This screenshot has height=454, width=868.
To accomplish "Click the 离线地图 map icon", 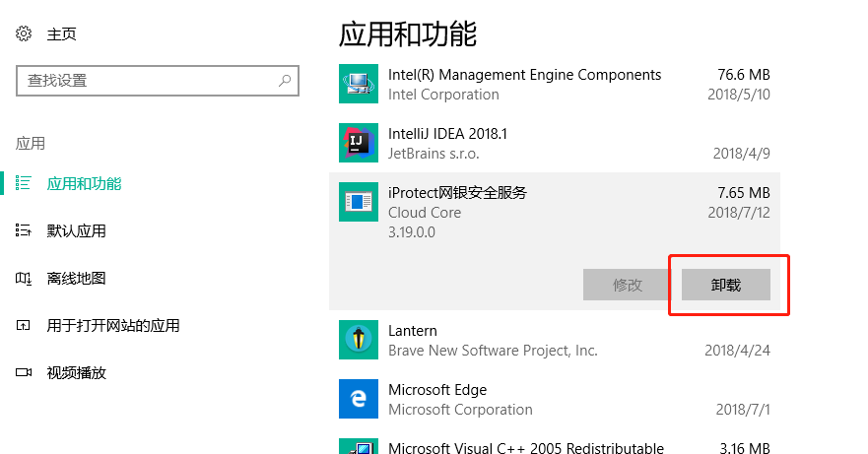I will (x=24, y=278).
